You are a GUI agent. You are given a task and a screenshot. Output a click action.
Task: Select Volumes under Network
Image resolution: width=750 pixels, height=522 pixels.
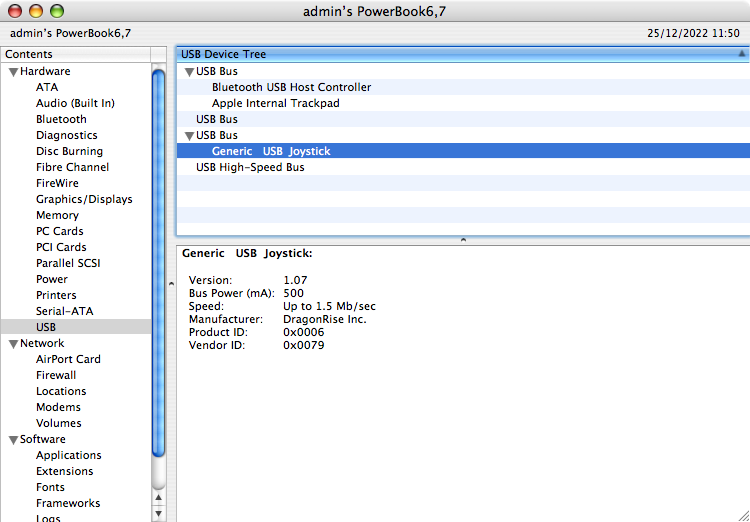tap(59, 423)
